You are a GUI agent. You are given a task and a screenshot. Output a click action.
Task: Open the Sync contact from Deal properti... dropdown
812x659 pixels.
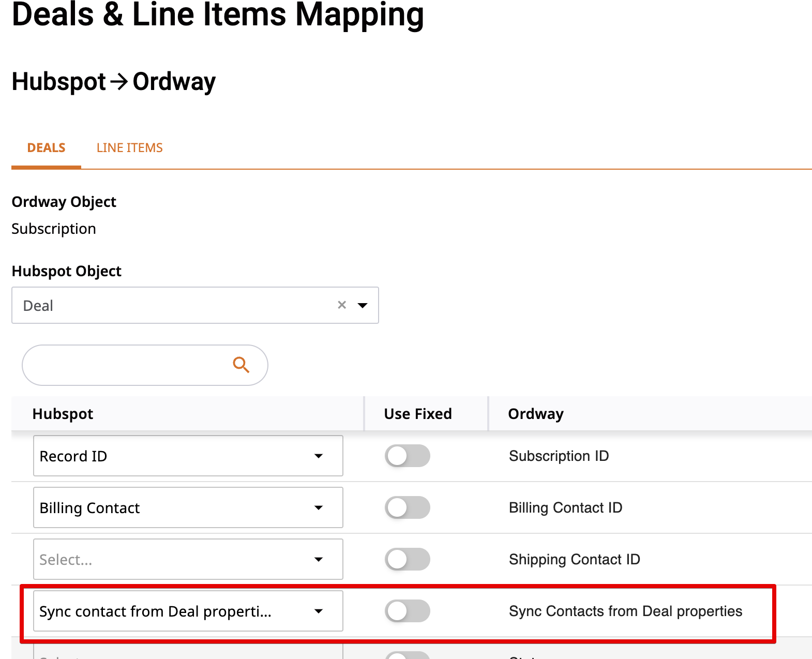point(188,611)
